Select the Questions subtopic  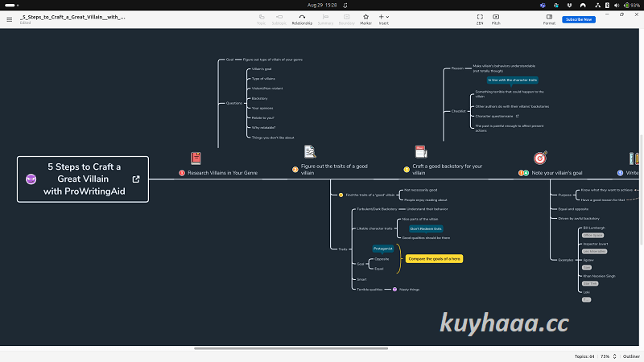tap(234, 103)
